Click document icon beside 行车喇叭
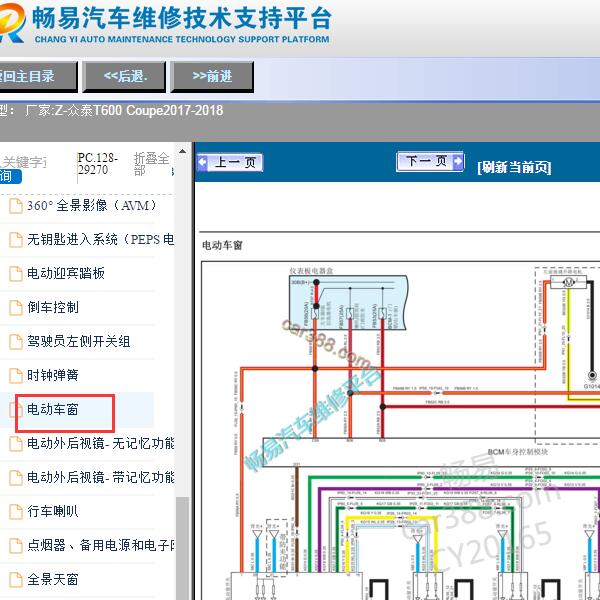Screen dimensions: 600x600 [x=16, y=511]
